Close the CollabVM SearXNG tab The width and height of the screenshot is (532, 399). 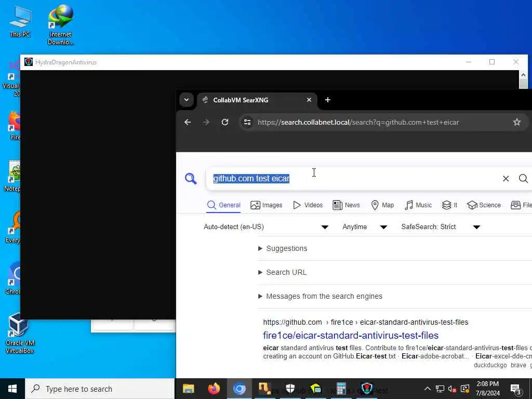pyautogui.click(x=309, y=100)
